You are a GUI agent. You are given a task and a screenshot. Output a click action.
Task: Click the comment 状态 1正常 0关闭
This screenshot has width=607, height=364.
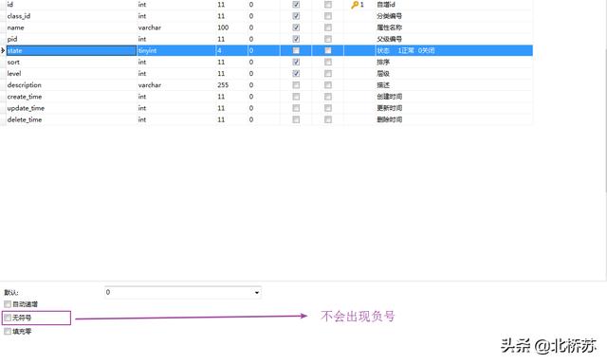406,50
